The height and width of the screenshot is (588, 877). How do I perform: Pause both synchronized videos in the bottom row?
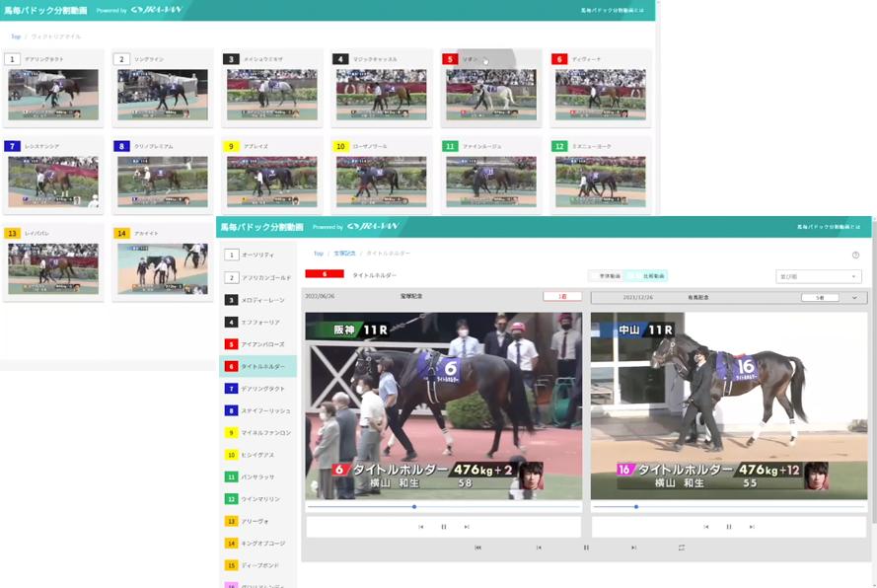click(x=586, y=548)
